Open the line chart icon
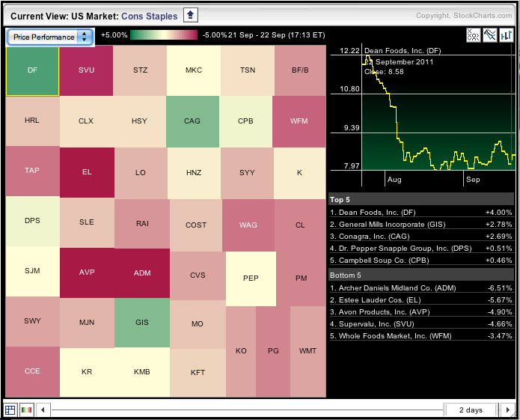Image resolution: width=520 pixels, height=420 pixels. pos(489,35)
